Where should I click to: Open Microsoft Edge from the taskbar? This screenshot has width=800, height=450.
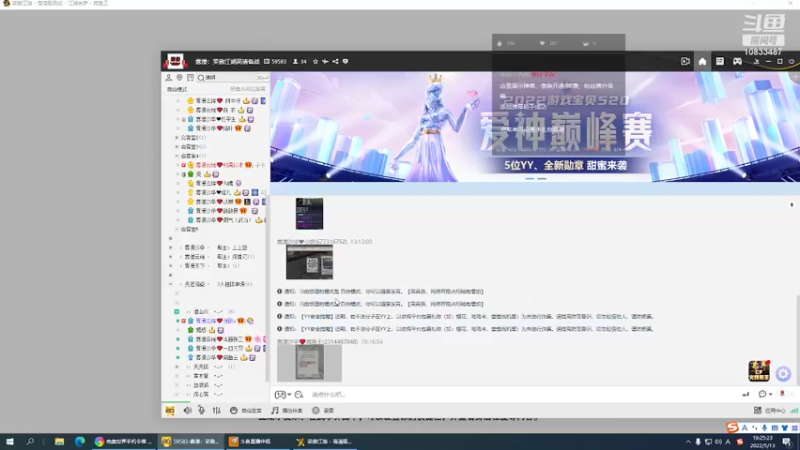[x=80, y=441]
